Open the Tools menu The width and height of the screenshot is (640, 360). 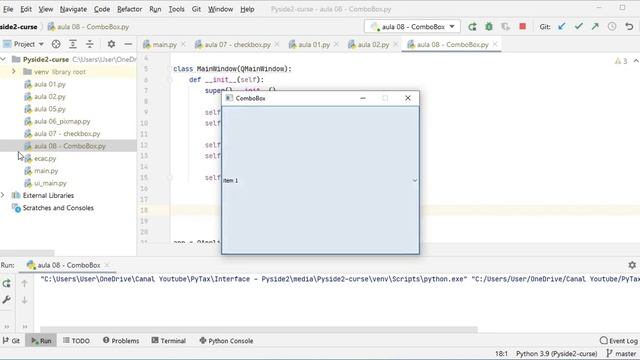[176, 9]
